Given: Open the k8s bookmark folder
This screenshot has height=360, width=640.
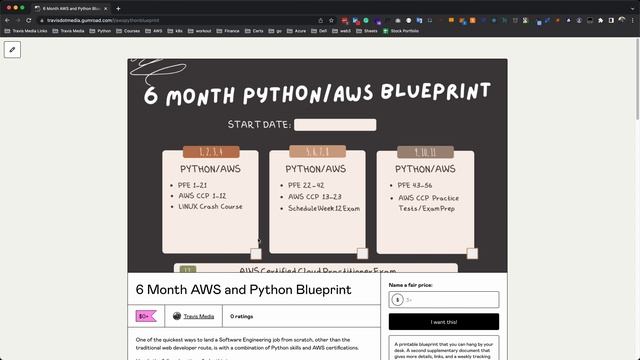Looking at the screenshot, I should coord(175,31).
